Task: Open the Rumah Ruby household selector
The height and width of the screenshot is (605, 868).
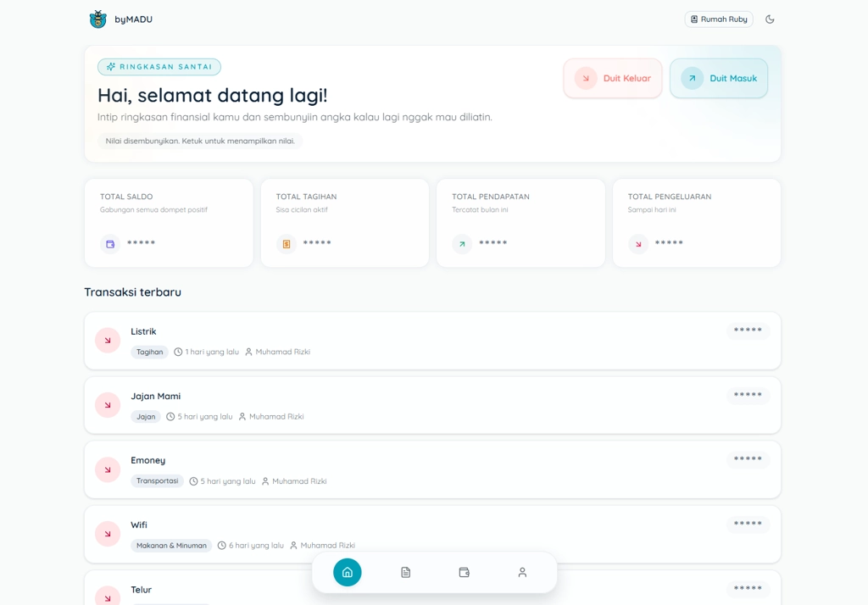Action: (719, 19)
